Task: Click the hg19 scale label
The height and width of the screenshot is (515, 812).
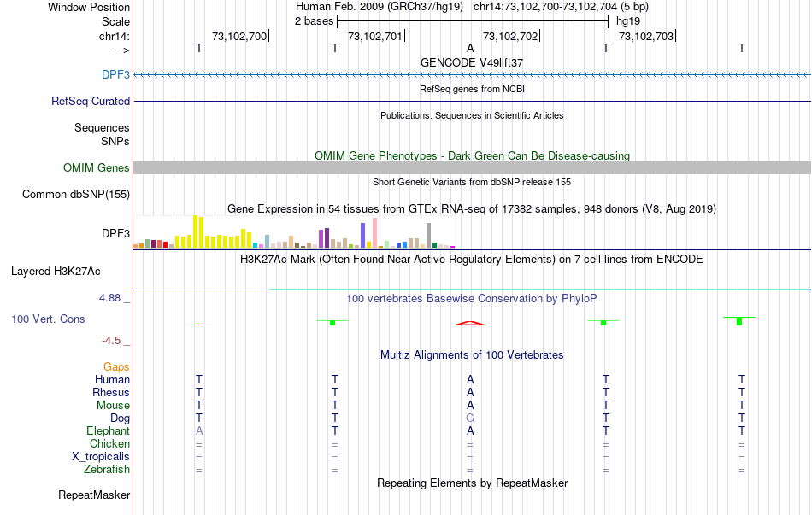Action: pos(628,21)
